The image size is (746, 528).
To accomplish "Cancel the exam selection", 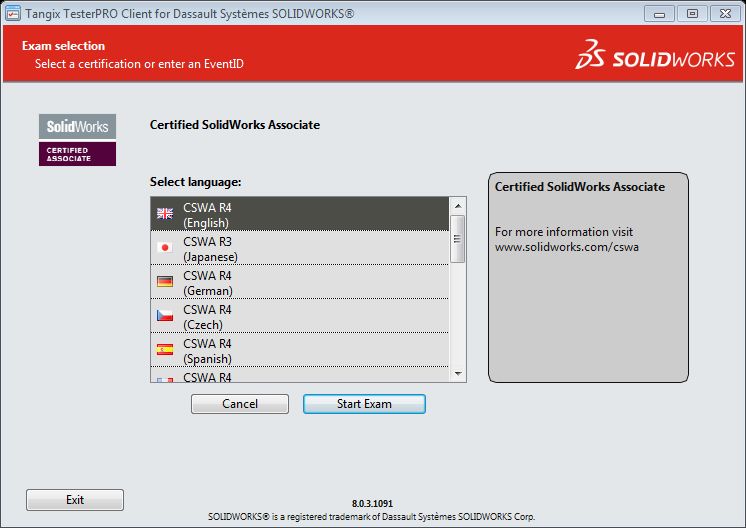I will coord(240,404).
